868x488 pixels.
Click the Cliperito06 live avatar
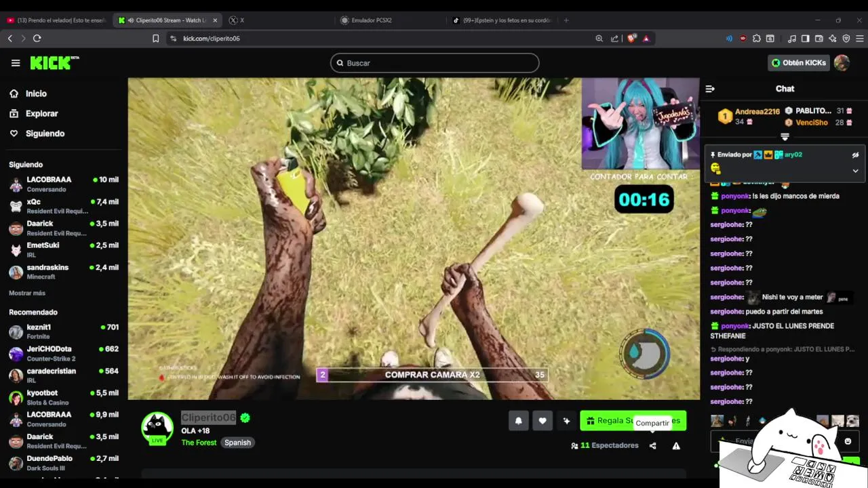tap(157, 428)
